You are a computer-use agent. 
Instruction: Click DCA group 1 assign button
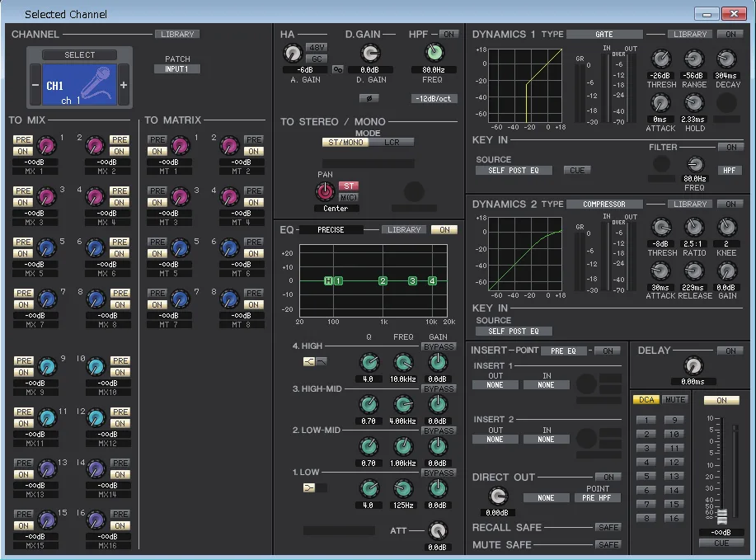pos(646,420)
